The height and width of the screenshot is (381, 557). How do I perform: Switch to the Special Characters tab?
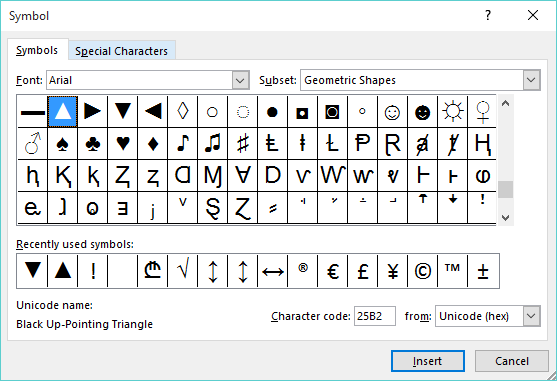(x=121, y=51)
